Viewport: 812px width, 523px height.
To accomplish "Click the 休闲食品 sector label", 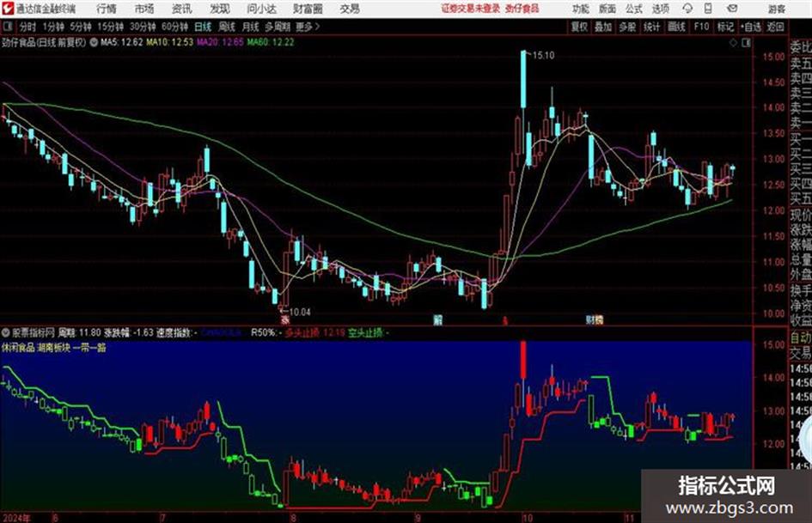I will (18, 348).
